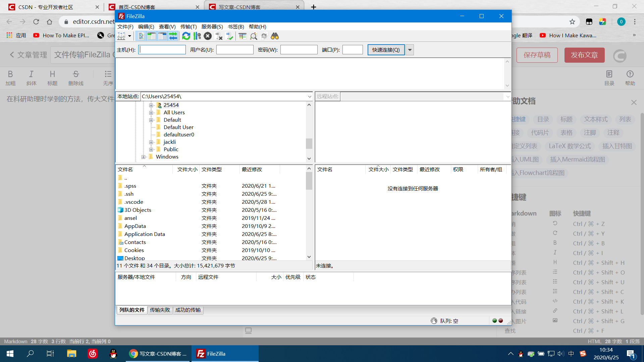The height and width of the screenshot is (362, 644).
Task: Select the .ssh folder in local list
Action: 211,194
